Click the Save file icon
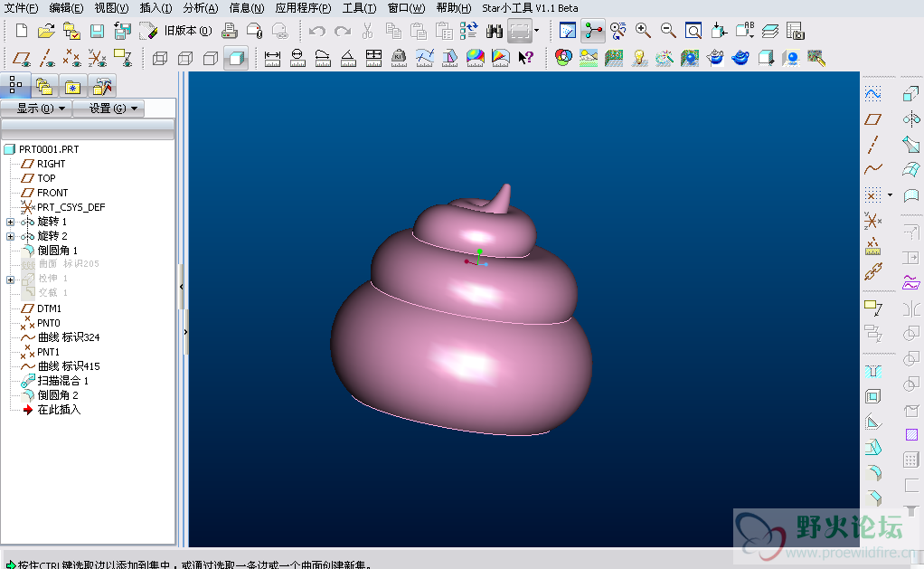The height and width of the screenshot is (569, 924). [x=97, y=31]
